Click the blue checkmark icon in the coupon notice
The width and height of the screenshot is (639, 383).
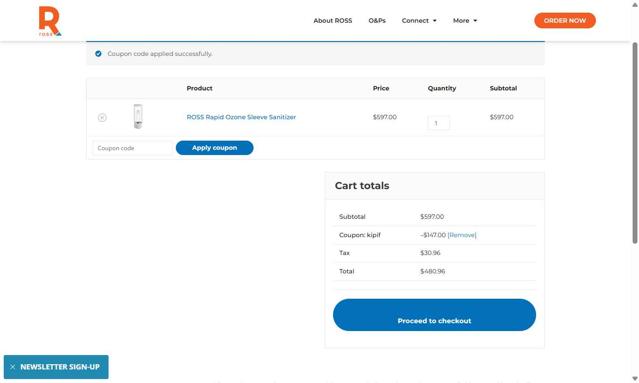point(98,54)
